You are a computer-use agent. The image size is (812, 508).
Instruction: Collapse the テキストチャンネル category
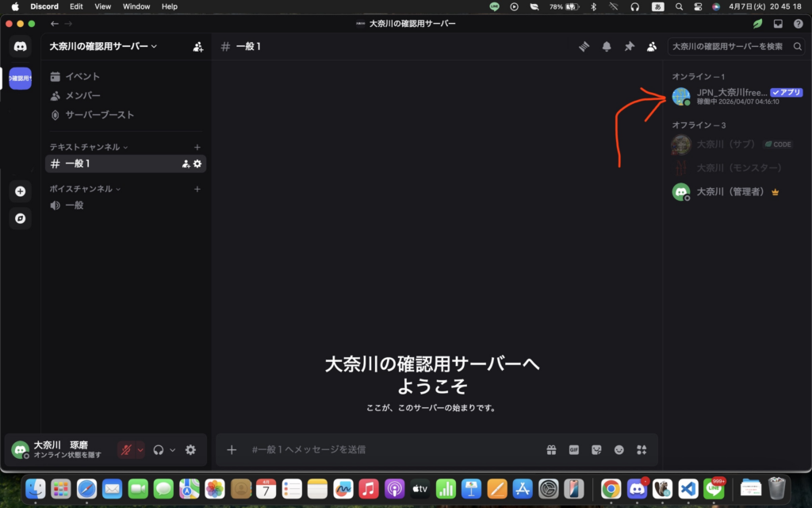pos(89,147)
